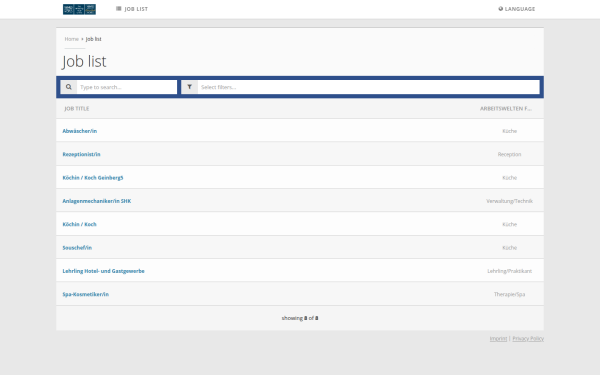Open the Souschef/in job posting
The width and height of the screenshot is (600, 375).
[77, 248]
